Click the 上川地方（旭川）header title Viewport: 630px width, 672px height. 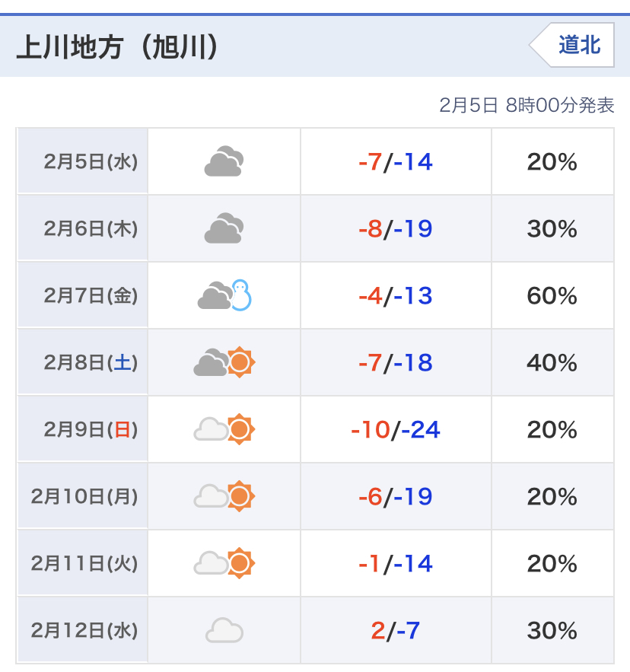pyautogui.click(x=118, y=46)
